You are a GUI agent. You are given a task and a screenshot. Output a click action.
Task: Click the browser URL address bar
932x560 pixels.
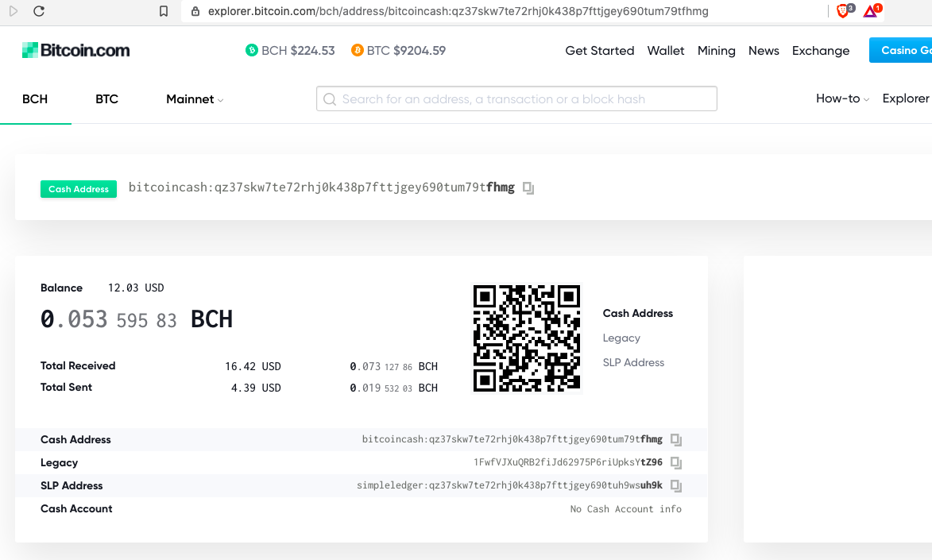pyautogui.click(x=458, y=11)
